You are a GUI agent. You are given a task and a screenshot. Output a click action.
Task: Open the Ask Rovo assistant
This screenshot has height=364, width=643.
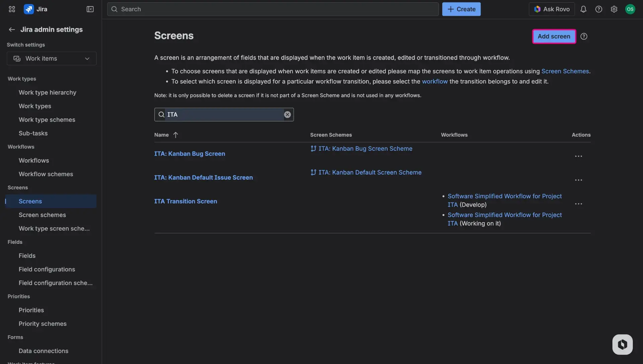(x=552, y=9)
